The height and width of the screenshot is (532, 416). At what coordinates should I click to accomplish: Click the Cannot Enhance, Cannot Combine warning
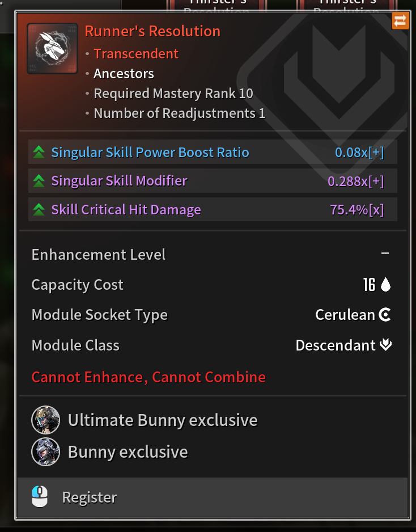[x=148, y=377]
